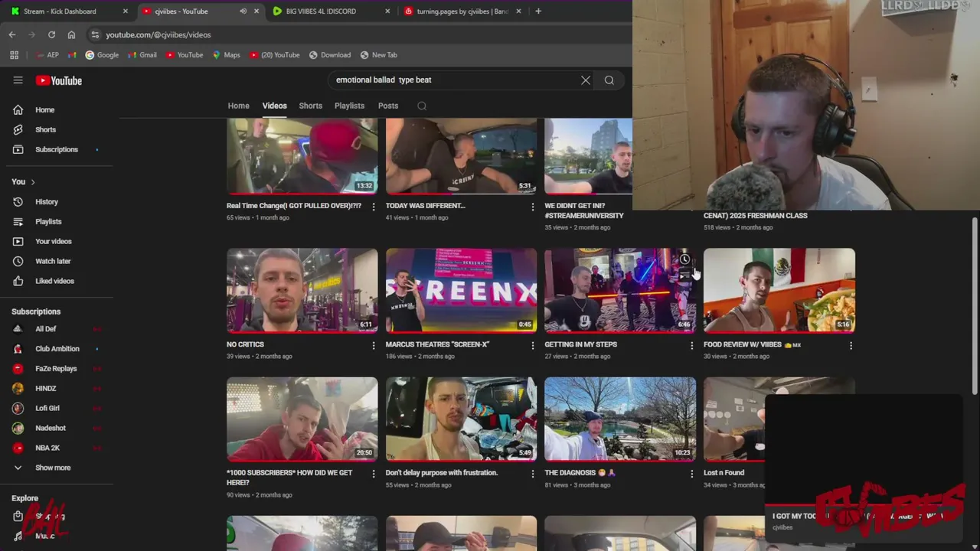The height and width of the screenshot is (551, 980).
Task: Open the YouTube hamburger guide menu
Action: 18,80
